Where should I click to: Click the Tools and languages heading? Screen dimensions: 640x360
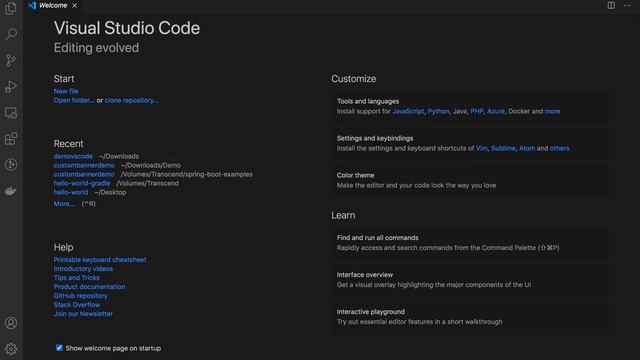click(368, 101)
